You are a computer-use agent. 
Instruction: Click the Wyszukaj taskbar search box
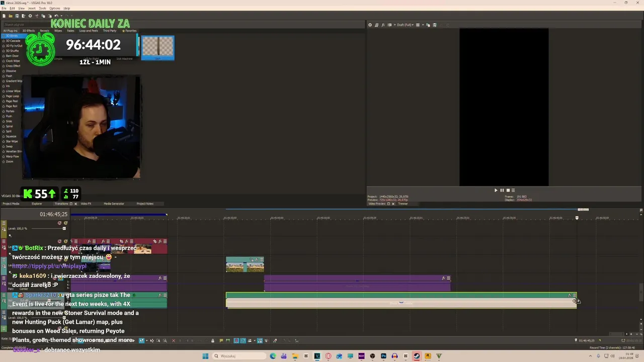(239, 356)
